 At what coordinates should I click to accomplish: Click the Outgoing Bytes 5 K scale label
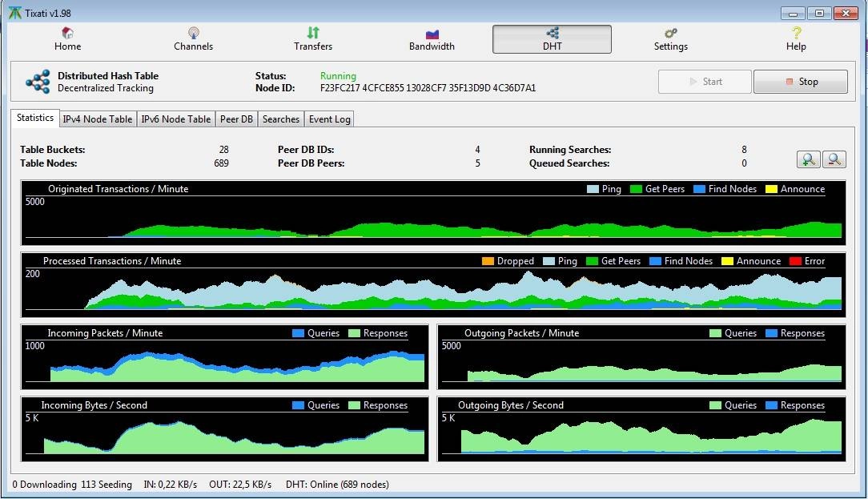(448, 417)
